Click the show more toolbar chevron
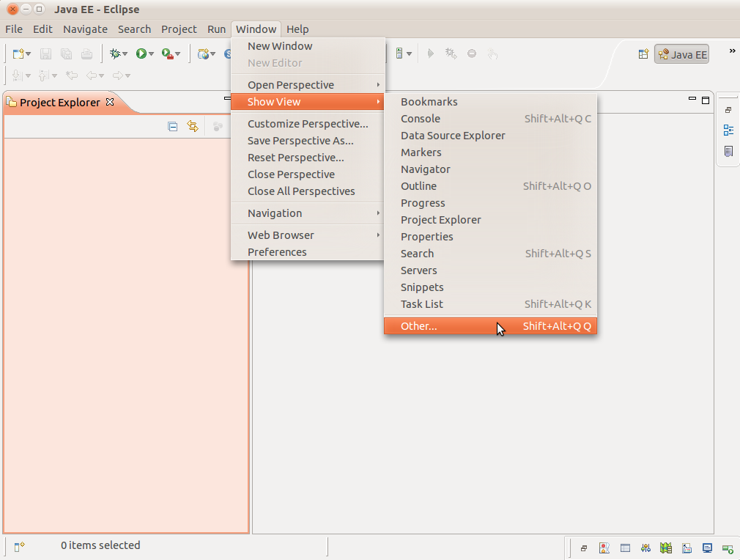 click(731, 51)
